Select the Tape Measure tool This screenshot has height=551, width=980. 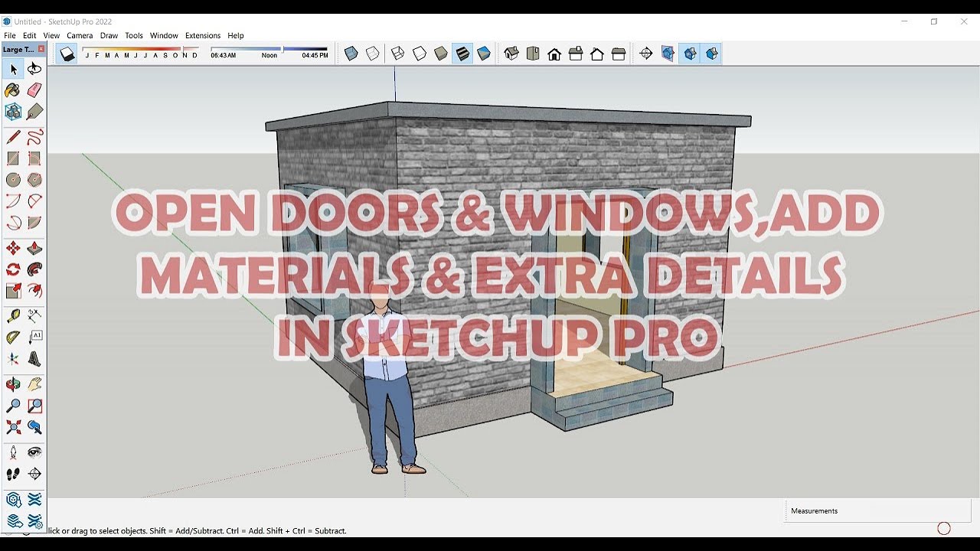[x=13, y=316]
